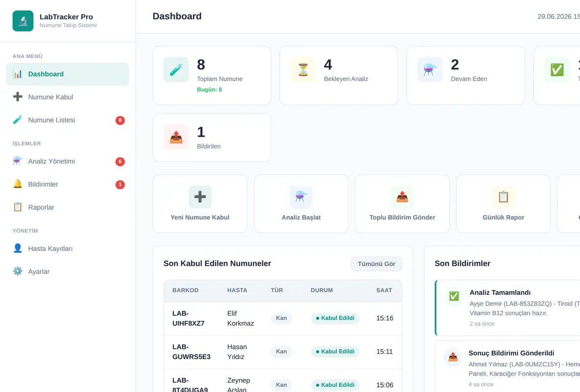
Task: Click the Tümünü Gör button
Action: [x=377, y=264]
